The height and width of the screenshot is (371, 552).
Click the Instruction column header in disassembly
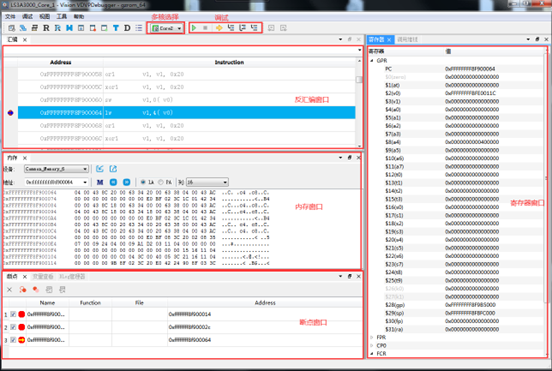(x=229, y=62)
